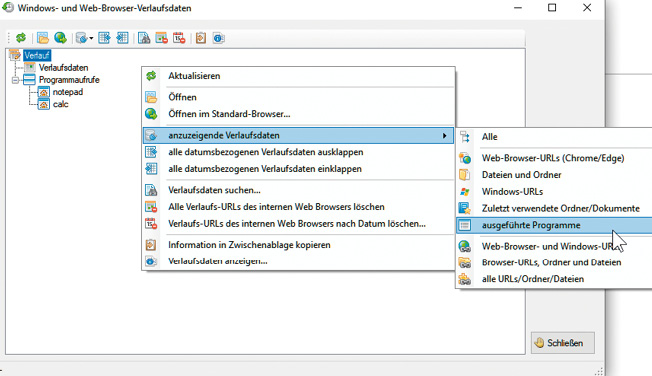The height and width of the screenshot is (376, 652).
Task: Collapse the Programmaufrufe tree branch
Action: [15, 80]
